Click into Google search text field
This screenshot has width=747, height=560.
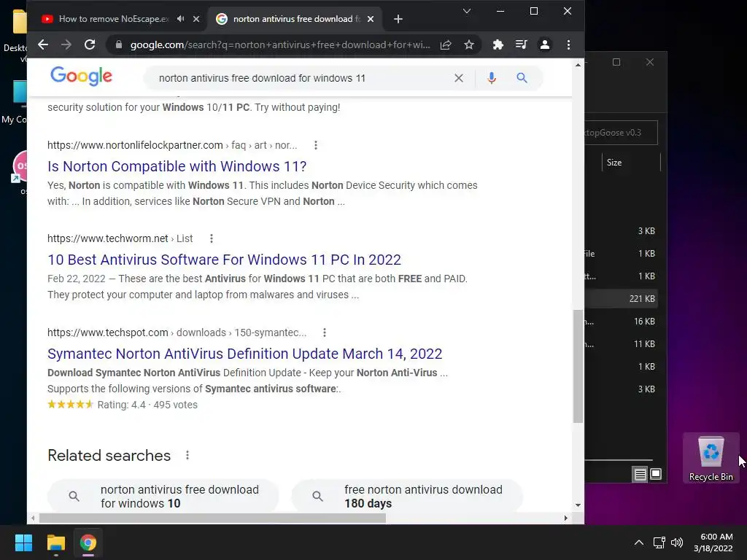[300, 78]
